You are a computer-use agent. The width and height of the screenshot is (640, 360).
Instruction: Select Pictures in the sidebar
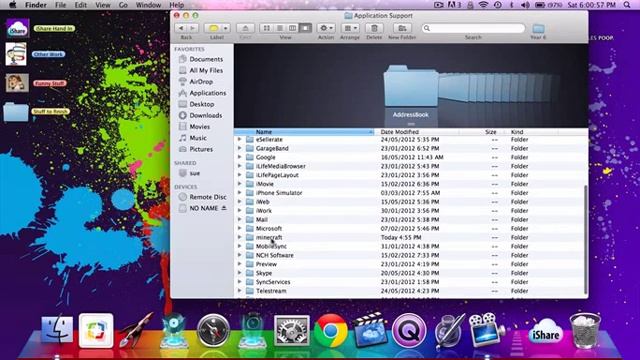pyautogui.click(x=202, y=149)
